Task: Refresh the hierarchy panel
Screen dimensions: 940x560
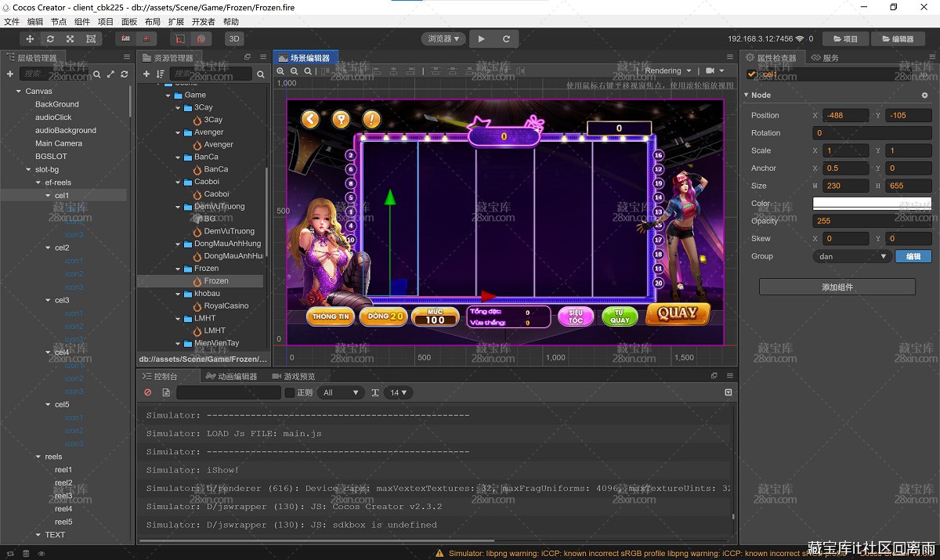Action: pos(124,74)
